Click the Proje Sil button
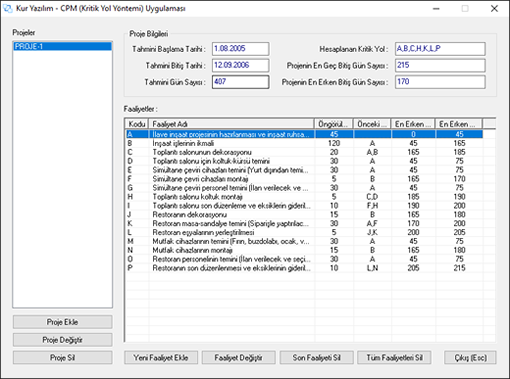The image size is (510, 379). pos(62,357)
